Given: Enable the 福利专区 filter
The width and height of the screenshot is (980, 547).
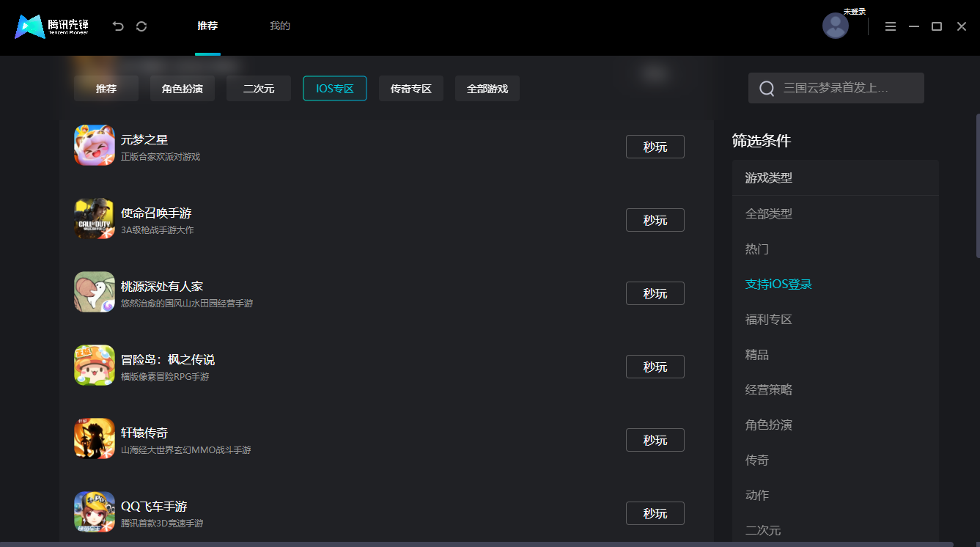Looking at the screenshot, I should 768,319.
